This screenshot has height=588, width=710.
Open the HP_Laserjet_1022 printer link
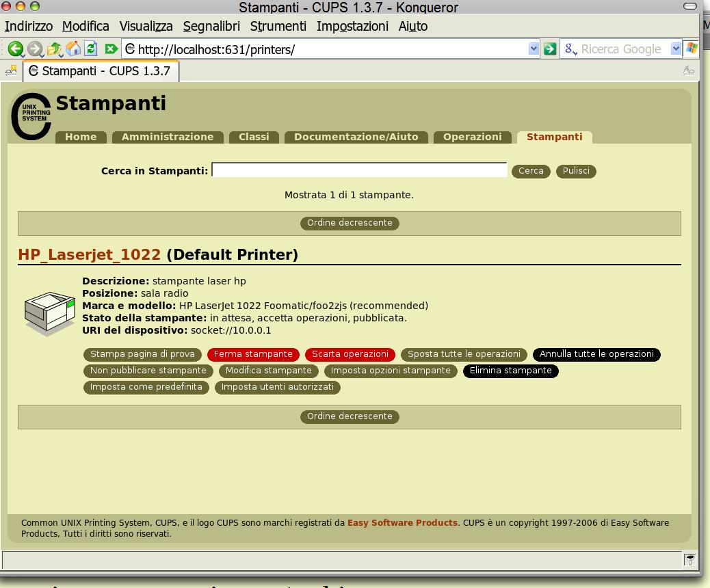pyautogui.click(x=89, y=255)
